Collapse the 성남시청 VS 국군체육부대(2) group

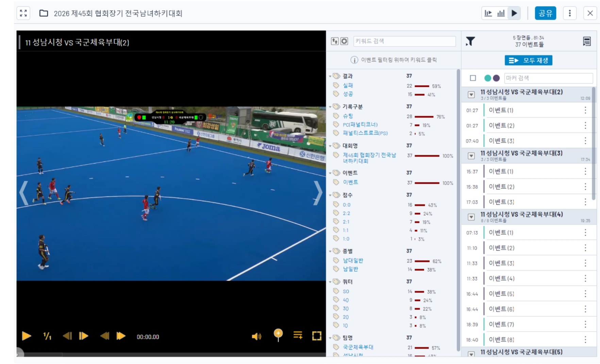[x=471, y=95]
